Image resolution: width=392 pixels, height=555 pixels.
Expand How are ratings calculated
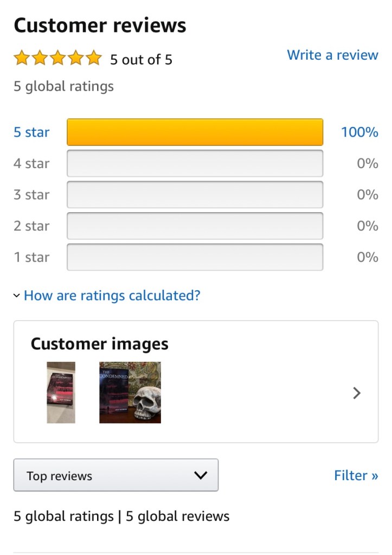[112, 296]
